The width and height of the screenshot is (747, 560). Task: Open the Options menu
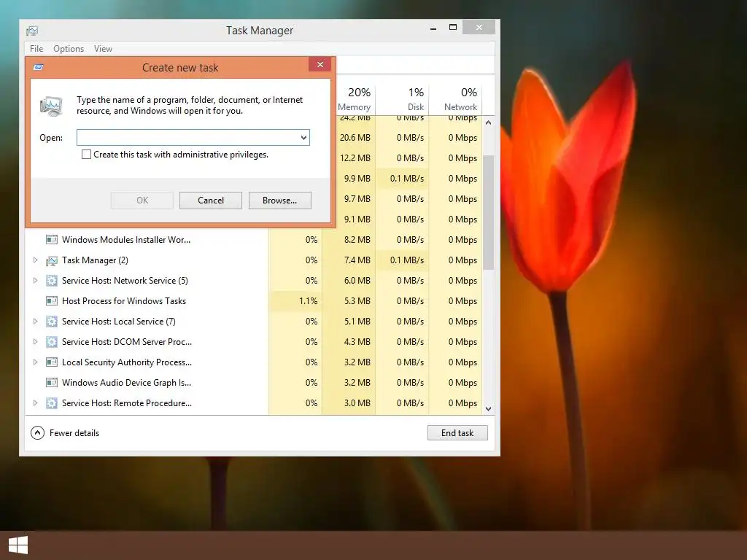[69, 49]
